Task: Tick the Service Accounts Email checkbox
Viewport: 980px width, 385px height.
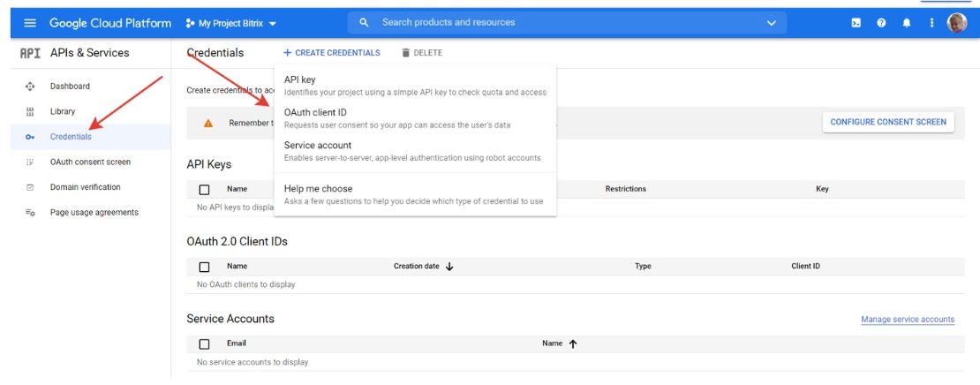Action: (x=205, y=343)
